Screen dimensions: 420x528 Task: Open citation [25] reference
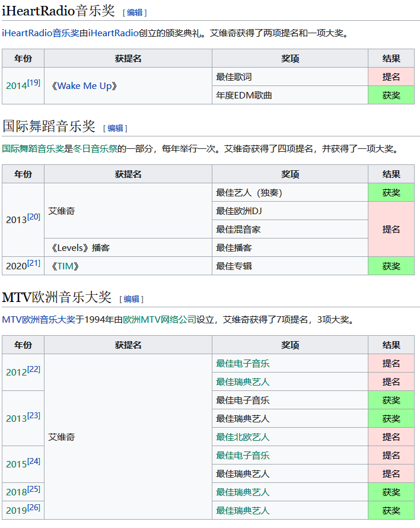(x=34, y=489)
